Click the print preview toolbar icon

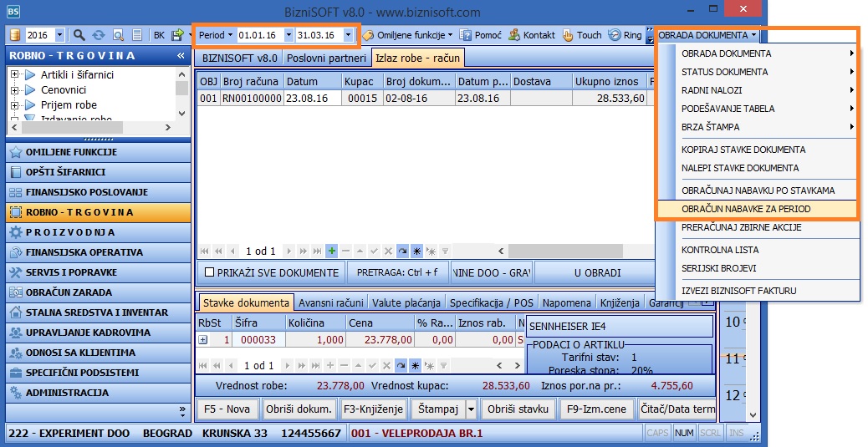118,35
